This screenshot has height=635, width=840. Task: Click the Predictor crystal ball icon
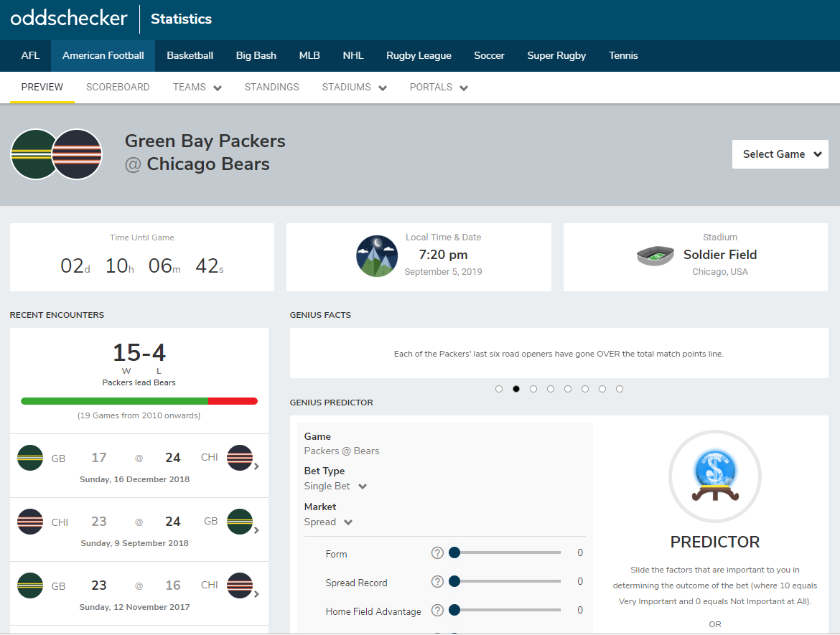tap(714, 476)
